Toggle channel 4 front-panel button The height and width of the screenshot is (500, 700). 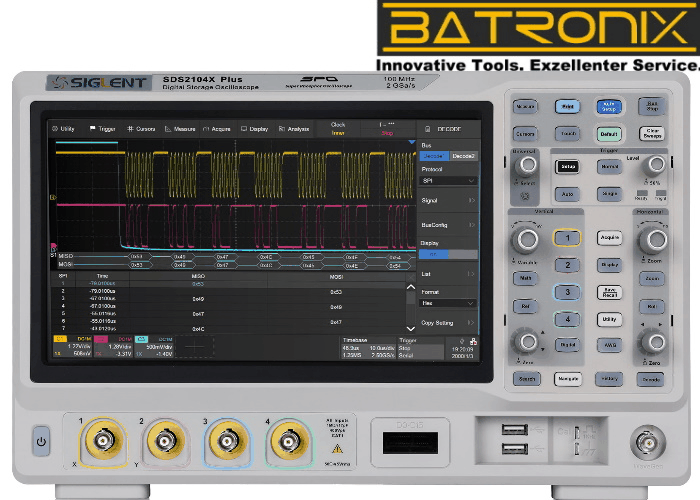click(567, 319)
